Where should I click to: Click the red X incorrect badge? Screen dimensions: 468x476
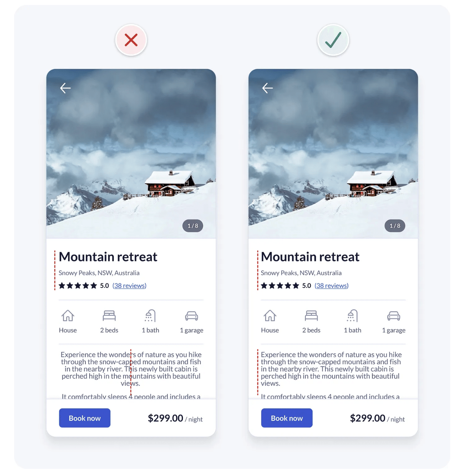(x=131, y=40)
